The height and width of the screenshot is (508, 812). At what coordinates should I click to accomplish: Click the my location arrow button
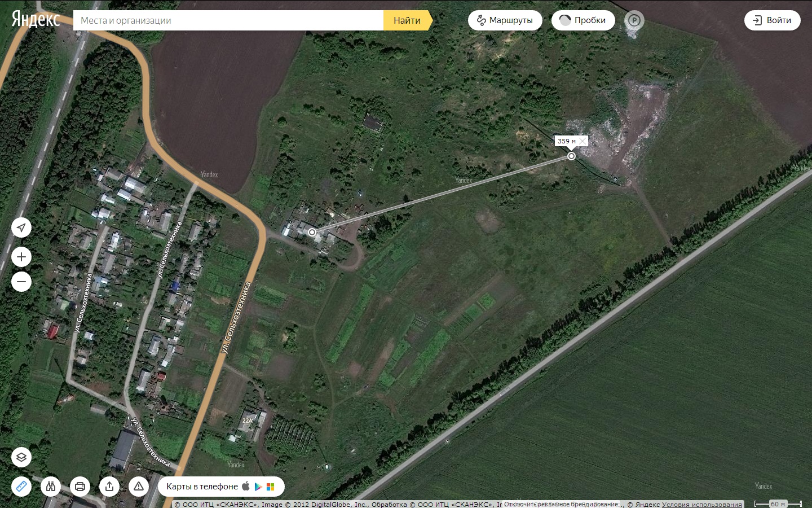pos(21,227)
